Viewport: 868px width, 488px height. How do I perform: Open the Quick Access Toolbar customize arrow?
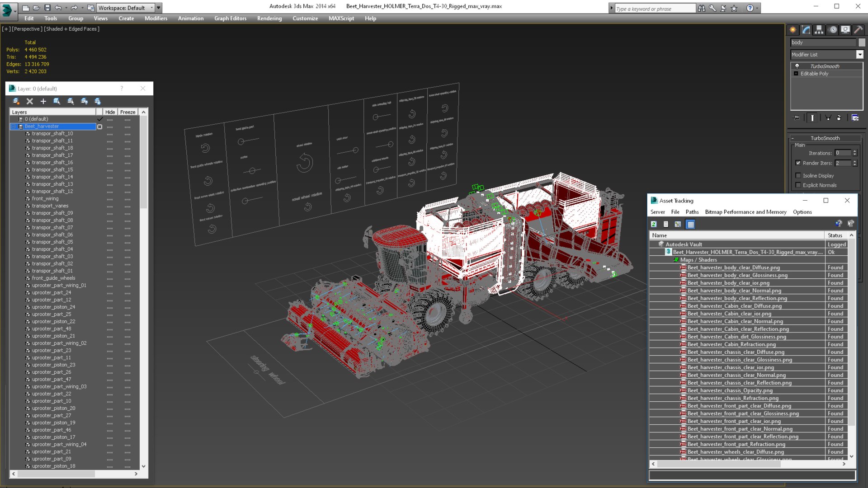click(159, 8)
